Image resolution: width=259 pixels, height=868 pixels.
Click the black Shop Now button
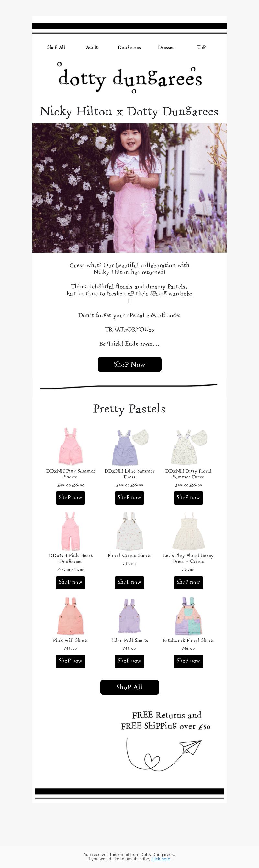click(129, 364)
